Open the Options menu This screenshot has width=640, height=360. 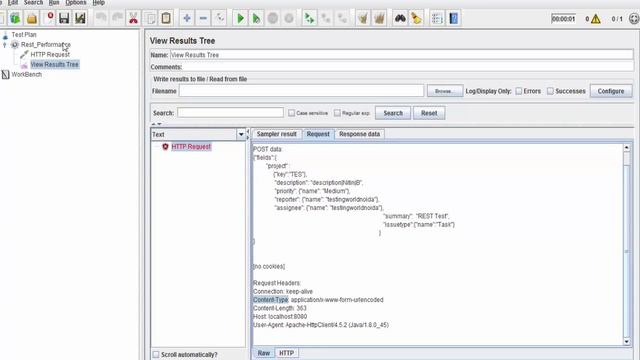point(76,2)
